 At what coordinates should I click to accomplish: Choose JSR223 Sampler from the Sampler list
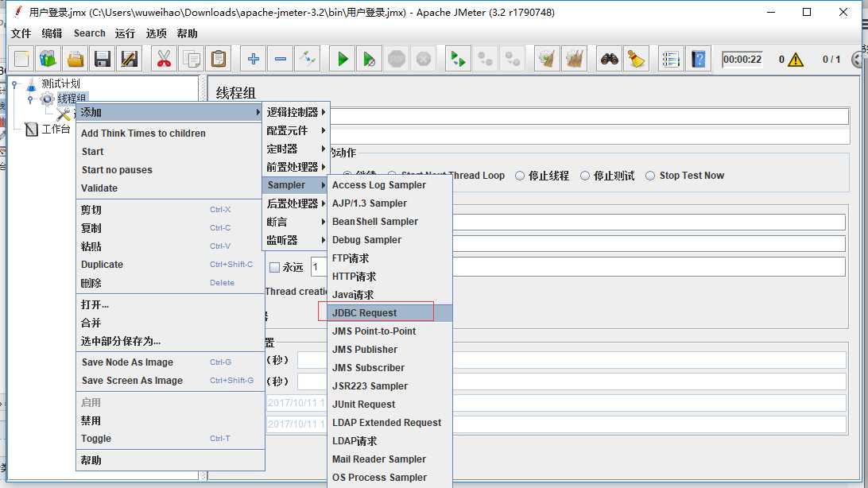[390, 386]
